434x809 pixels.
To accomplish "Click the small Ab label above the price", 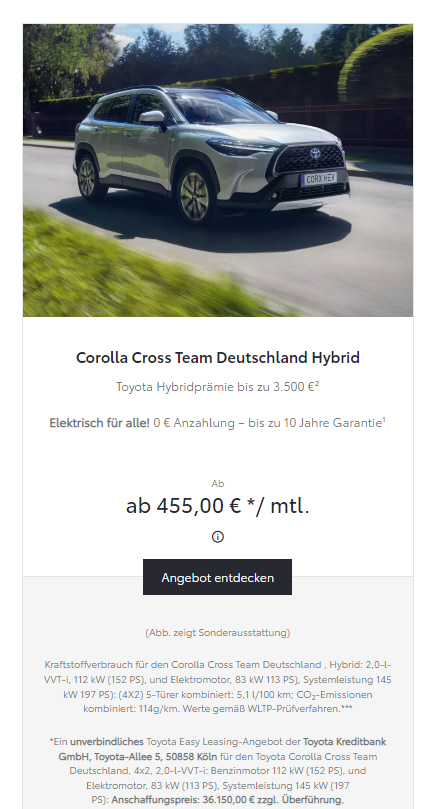I will pos(218,483).
